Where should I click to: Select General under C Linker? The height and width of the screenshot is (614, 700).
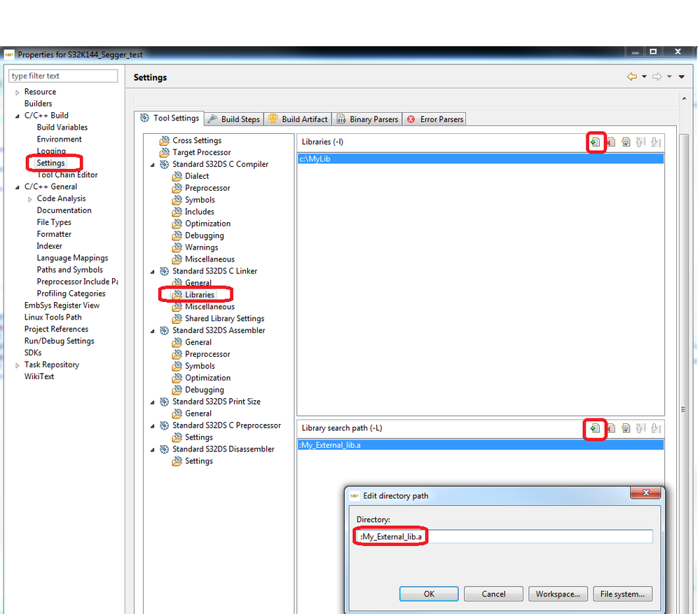[x=198, y=282]
